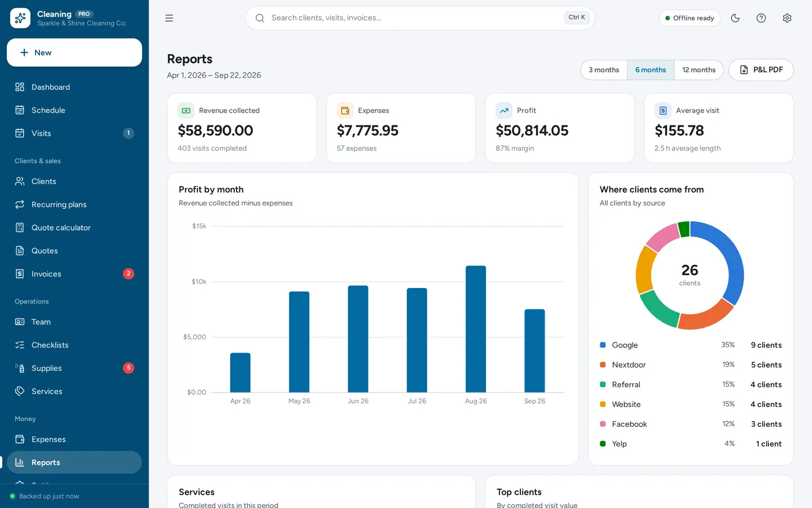The height and width of the screenshot is (508, 812).
Task: Click the red badge on Supplies
Action: point(129,368)
